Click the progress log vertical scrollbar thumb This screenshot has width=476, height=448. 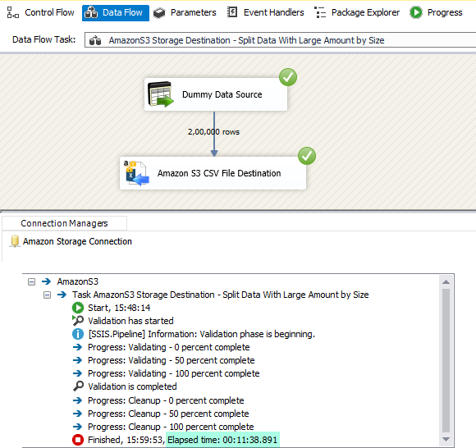[x=446, y=360]
